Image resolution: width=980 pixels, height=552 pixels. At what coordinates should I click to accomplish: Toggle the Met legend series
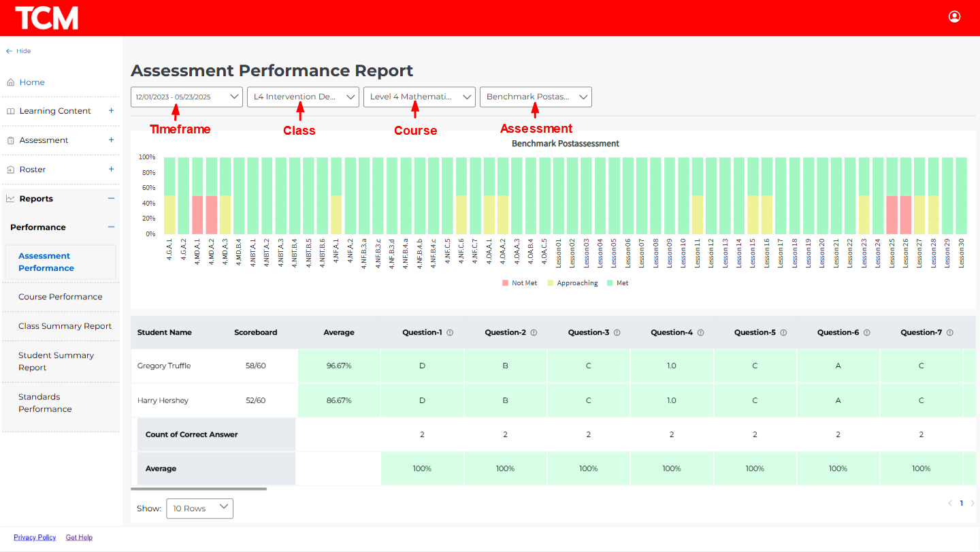(x=617, y=283)
